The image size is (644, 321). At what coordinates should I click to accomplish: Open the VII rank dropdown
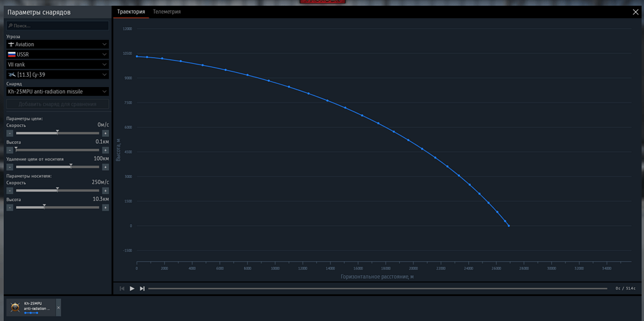[57, 64]
